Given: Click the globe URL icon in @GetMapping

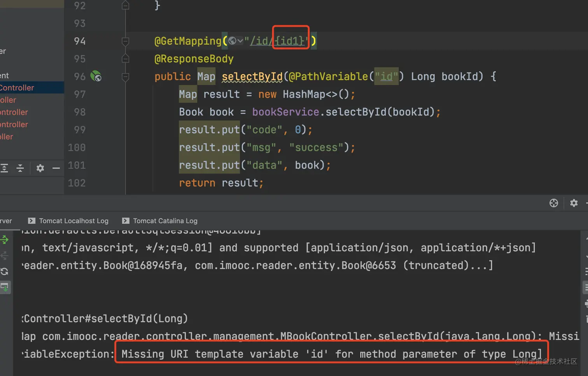Looking at the screenshot, I should tap(232, 40).
